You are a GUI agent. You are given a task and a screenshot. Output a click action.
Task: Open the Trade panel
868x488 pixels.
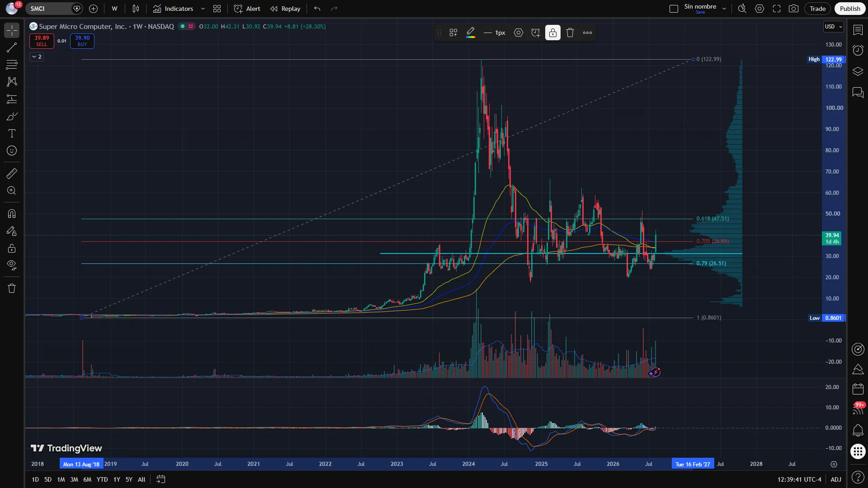pyautogui.click(x=817, y=9)
